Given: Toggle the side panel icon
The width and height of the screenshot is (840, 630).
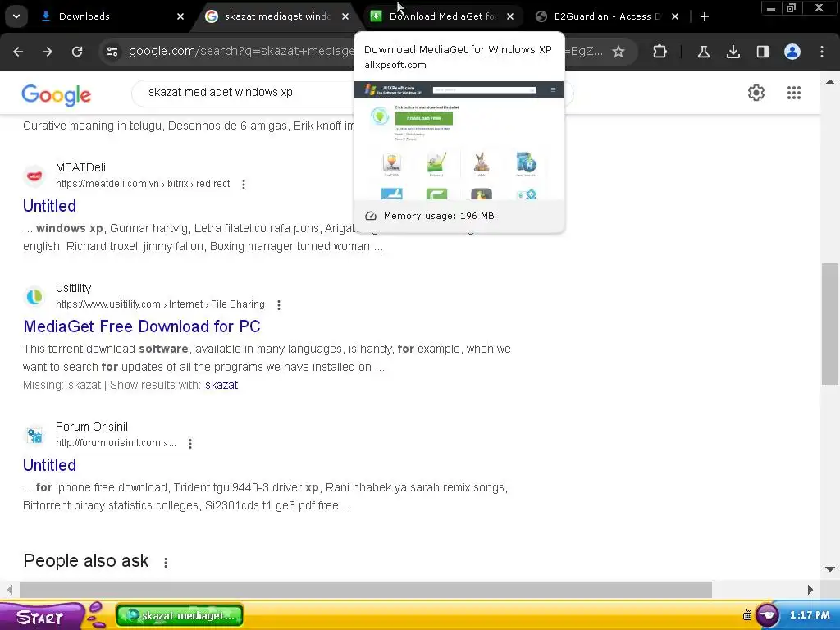Looking at the screenshot, I should pos(763,52).
